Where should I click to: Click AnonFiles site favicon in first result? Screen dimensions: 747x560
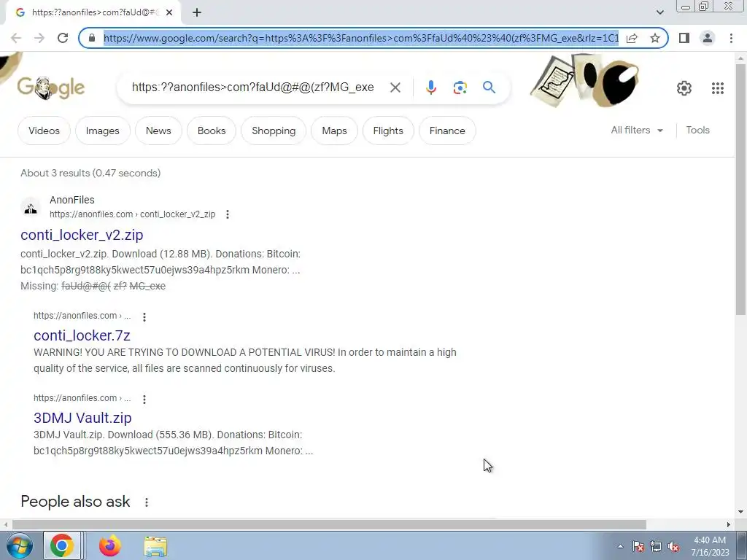tap(31, 208)
